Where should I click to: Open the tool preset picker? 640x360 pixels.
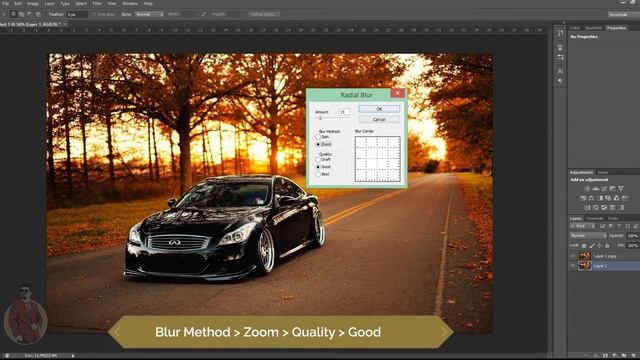(4, 14)
